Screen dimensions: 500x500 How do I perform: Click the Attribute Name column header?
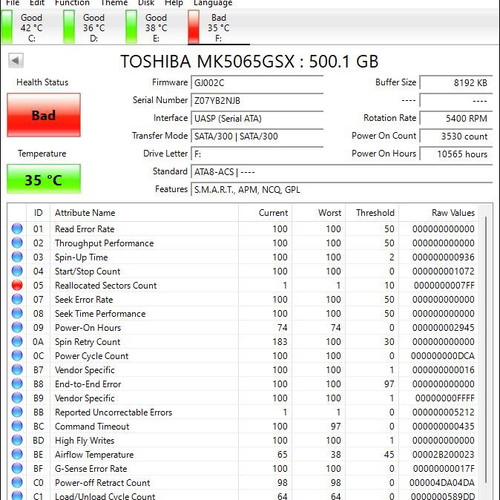coord(144,213)
